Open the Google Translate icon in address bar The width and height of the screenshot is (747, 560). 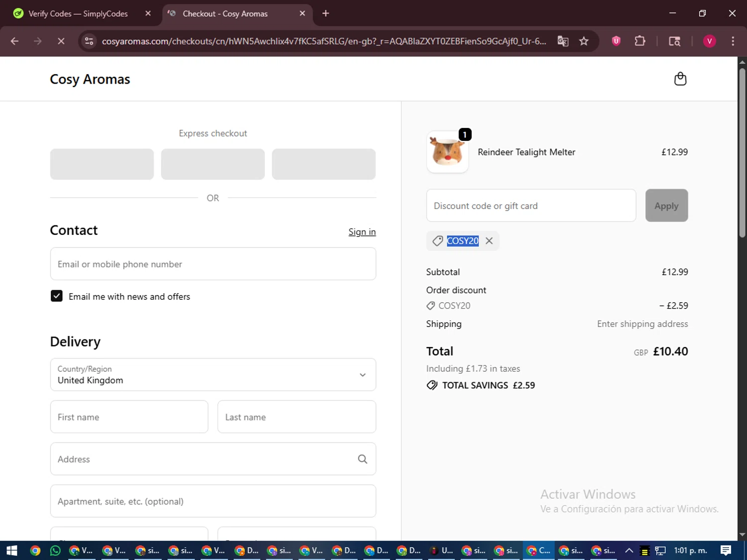(563, 41)
